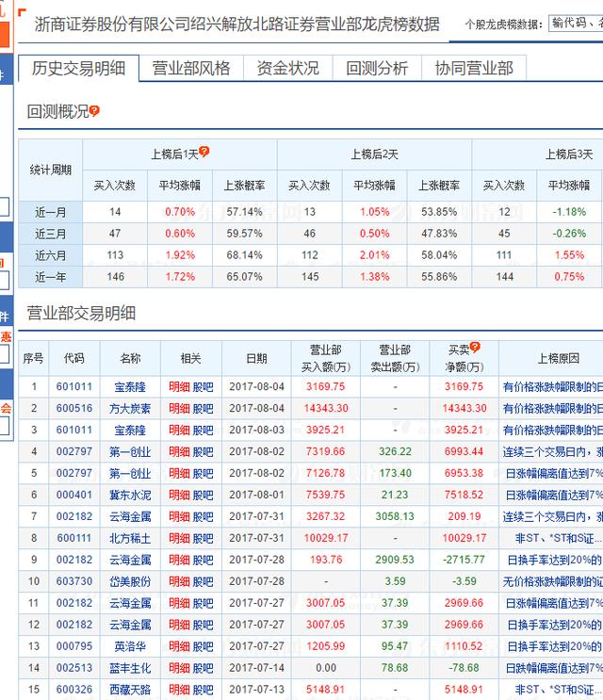Screen dimensions: 603x700
Task: Open 第一创业 name link in row 4
Action: 130,451
